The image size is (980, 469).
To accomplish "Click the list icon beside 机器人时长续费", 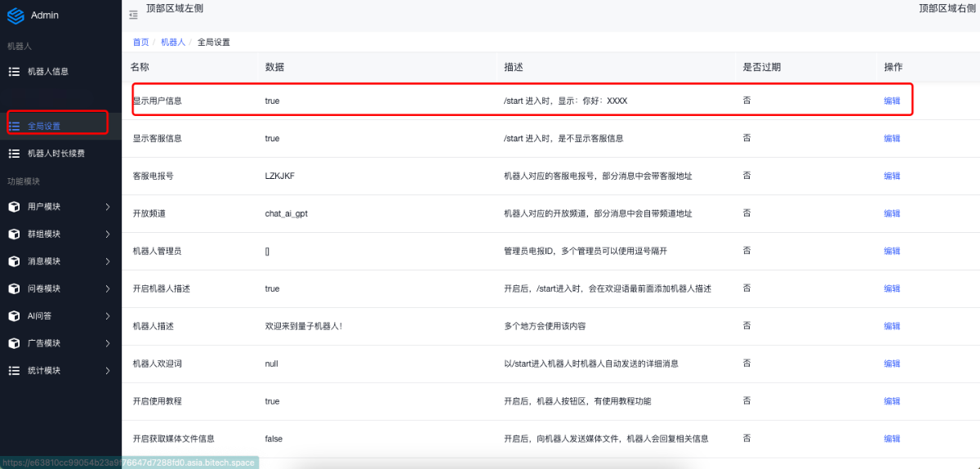I will 14,154.
